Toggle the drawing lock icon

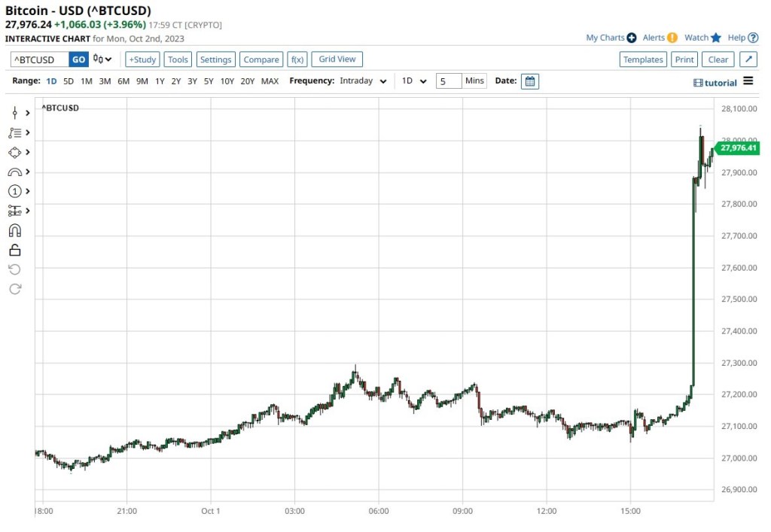coord(14,250)
